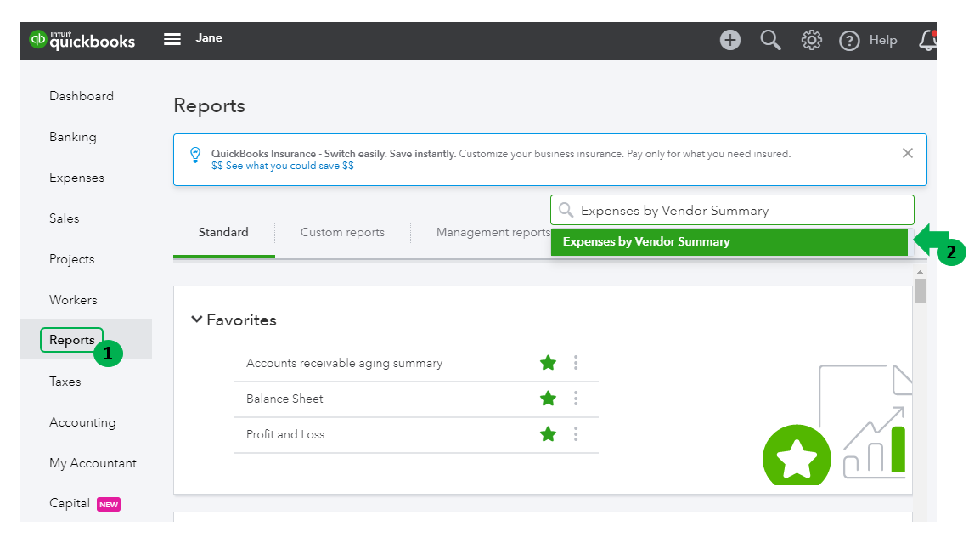Open more options for Profit and Loss
980x560 pixels.
[576, 434]
